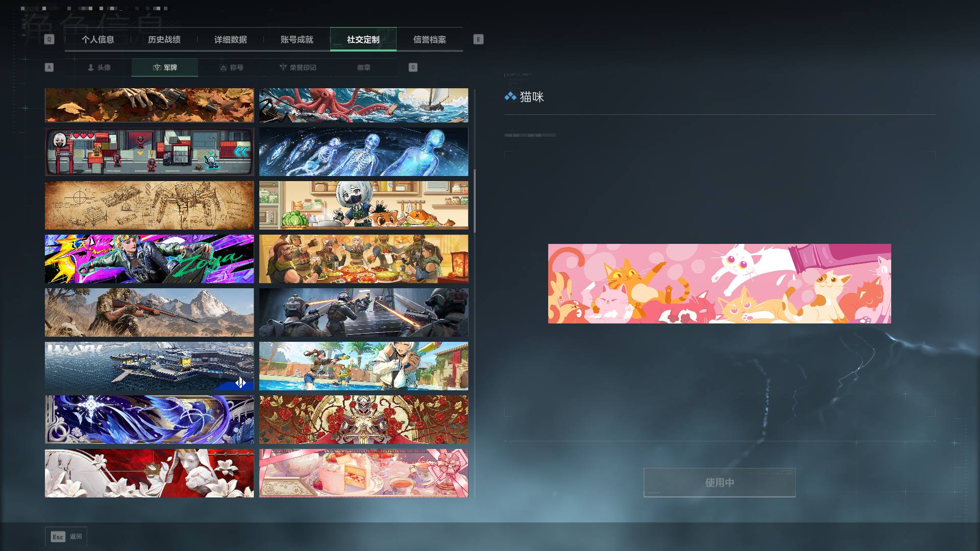Select the pixel-art shipping container game banner
The image size is (980, 551).
tap(149, 152)
